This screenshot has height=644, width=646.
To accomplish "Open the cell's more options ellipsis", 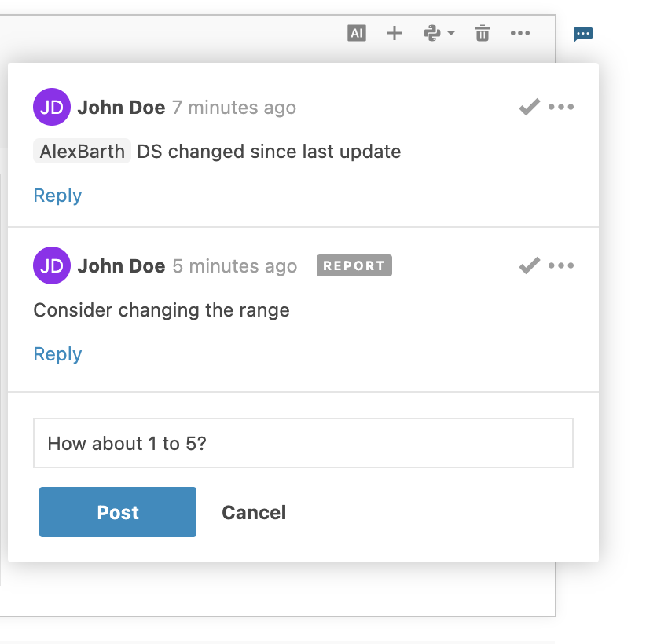I will click(520, 33).
